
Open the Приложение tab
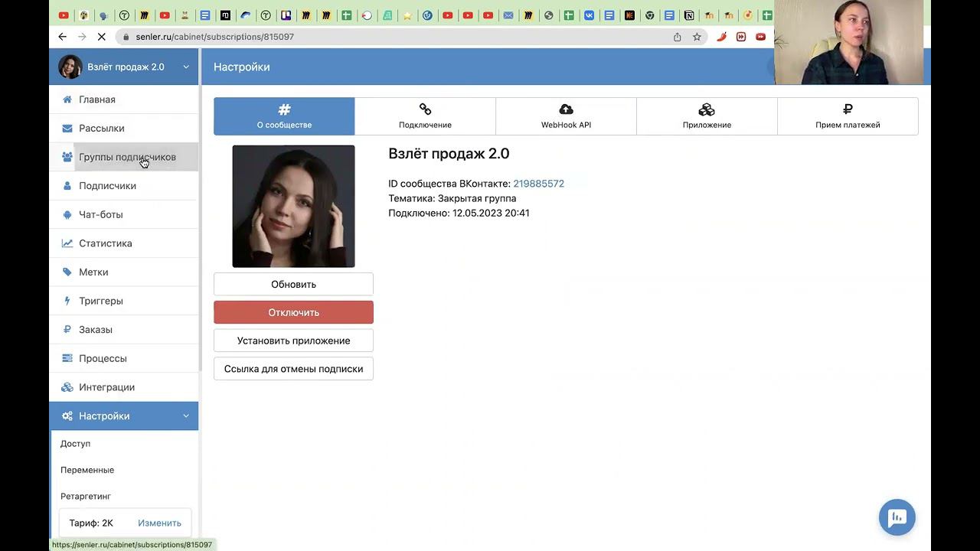click(707, 116)
